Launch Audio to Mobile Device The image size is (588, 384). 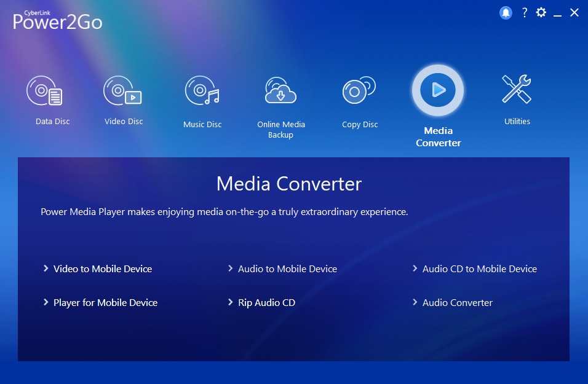[x=288, y=269]
